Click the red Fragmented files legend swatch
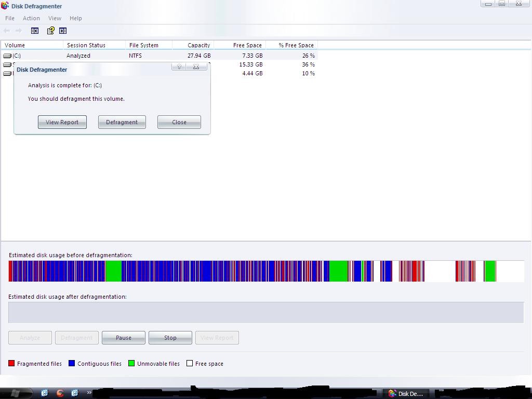The width and height of the screenshot is (532, 399). click(x=11, y=364)
